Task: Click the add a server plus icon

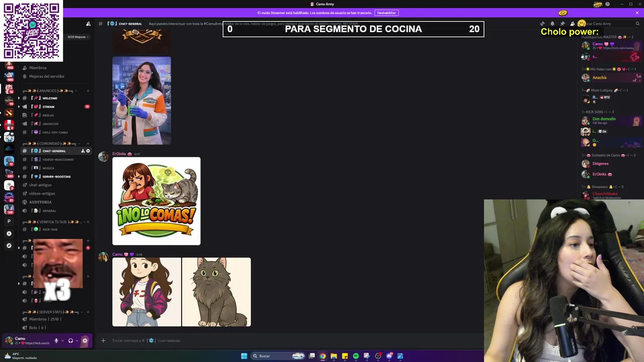Action: click(9, 233)
